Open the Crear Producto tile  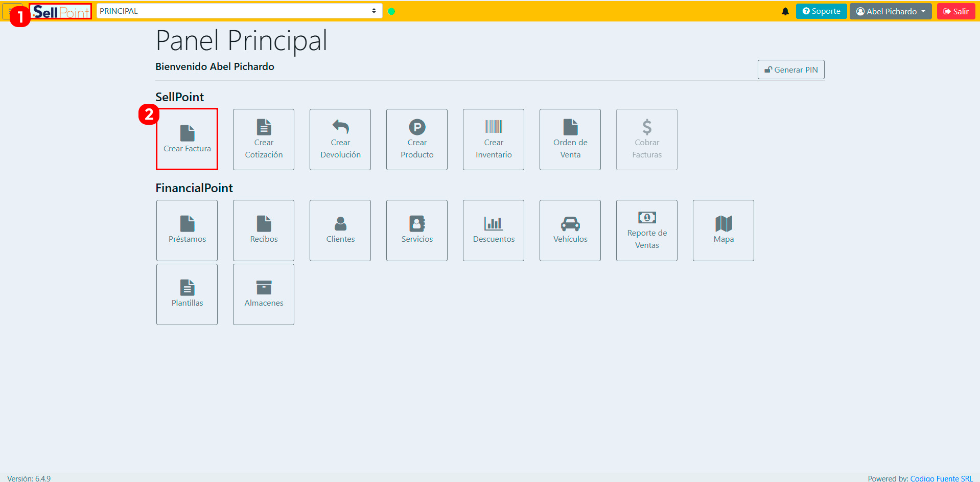point(417,140)
